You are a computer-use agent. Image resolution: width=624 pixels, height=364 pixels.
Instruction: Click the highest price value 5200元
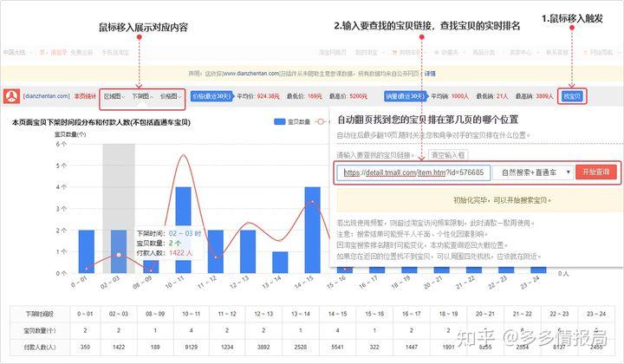point(359,96)
